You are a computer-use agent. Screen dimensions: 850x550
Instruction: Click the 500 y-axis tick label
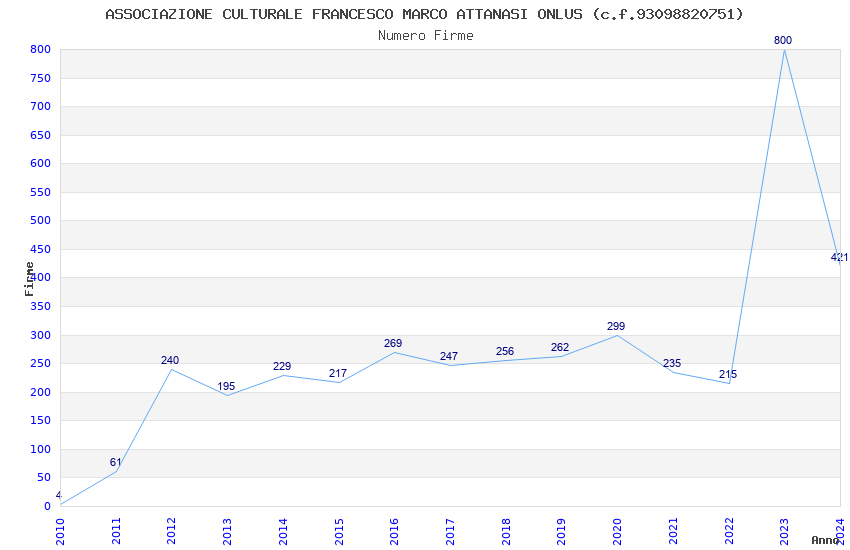[41, 220]
